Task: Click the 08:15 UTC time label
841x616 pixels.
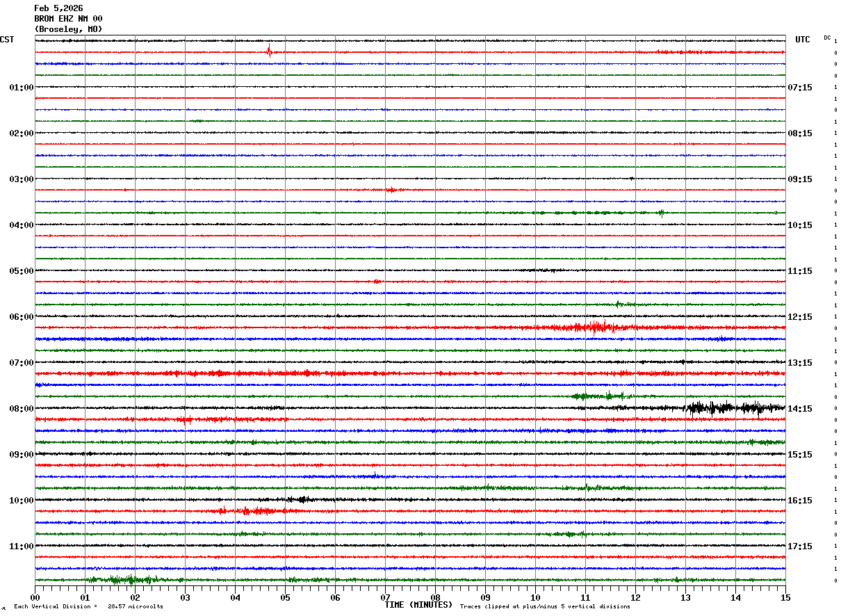Action: (800, 133)
